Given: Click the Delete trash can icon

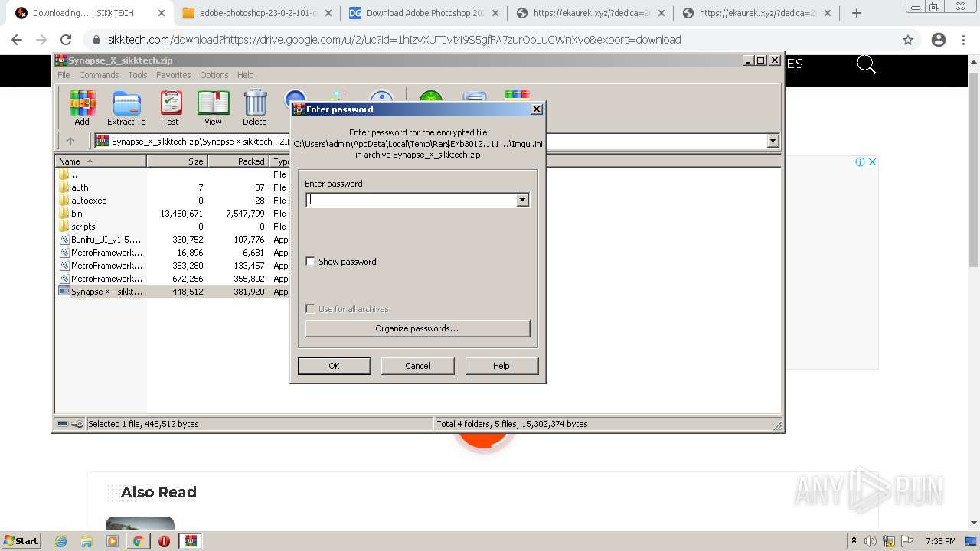Looking at the screenshot, I should click(x=255, y=108).
